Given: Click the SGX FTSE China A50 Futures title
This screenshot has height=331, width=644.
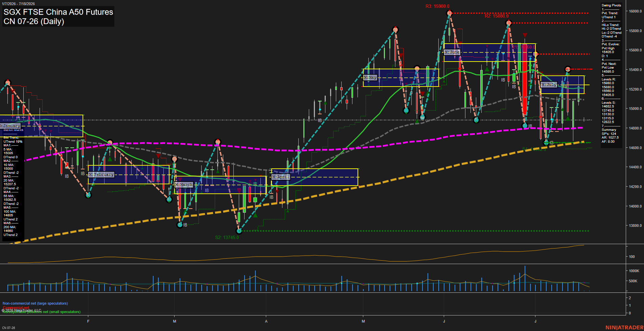Looking at the screenshot, I should (x=58, y=12).
